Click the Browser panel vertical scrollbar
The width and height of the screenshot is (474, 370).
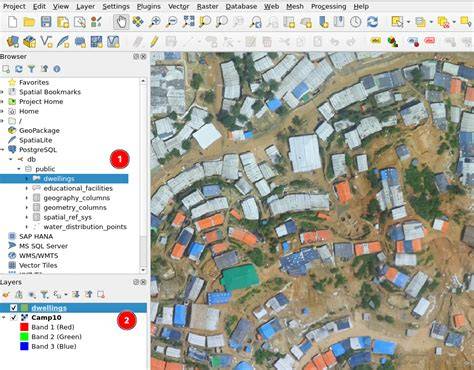(x=143, y=175)
